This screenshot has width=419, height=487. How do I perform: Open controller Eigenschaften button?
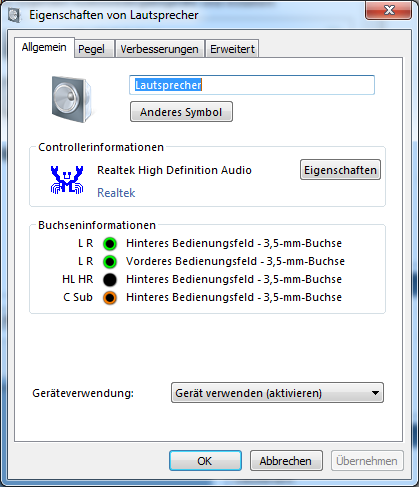[340, 170]
